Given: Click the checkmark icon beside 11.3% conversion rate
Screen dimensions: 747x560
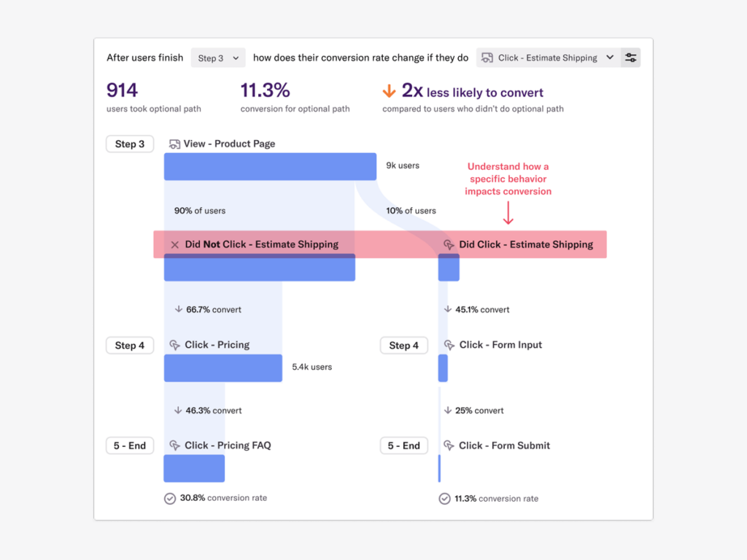Looking at the screenshot, I should (444, 499).
